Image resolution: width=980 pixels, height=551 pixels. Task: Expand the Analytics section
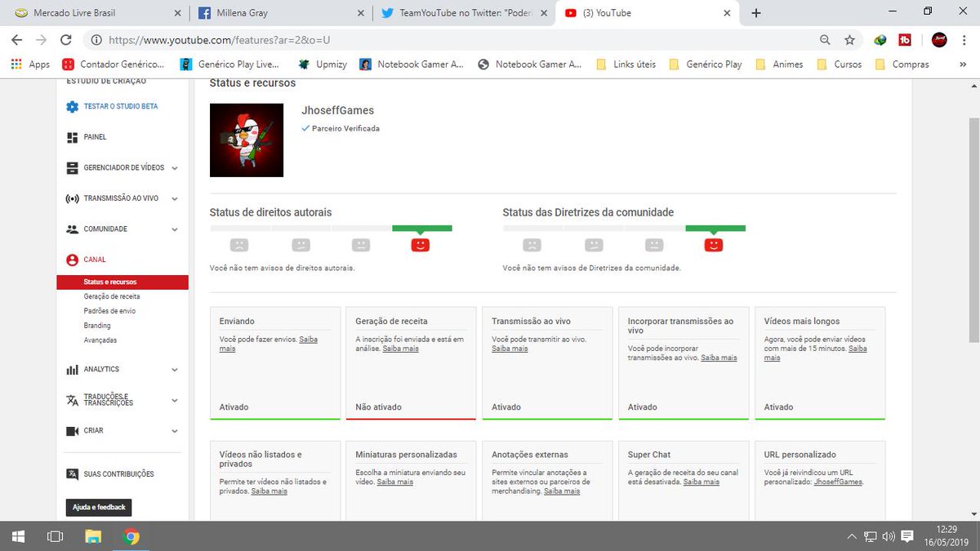[x=175, y=370]
